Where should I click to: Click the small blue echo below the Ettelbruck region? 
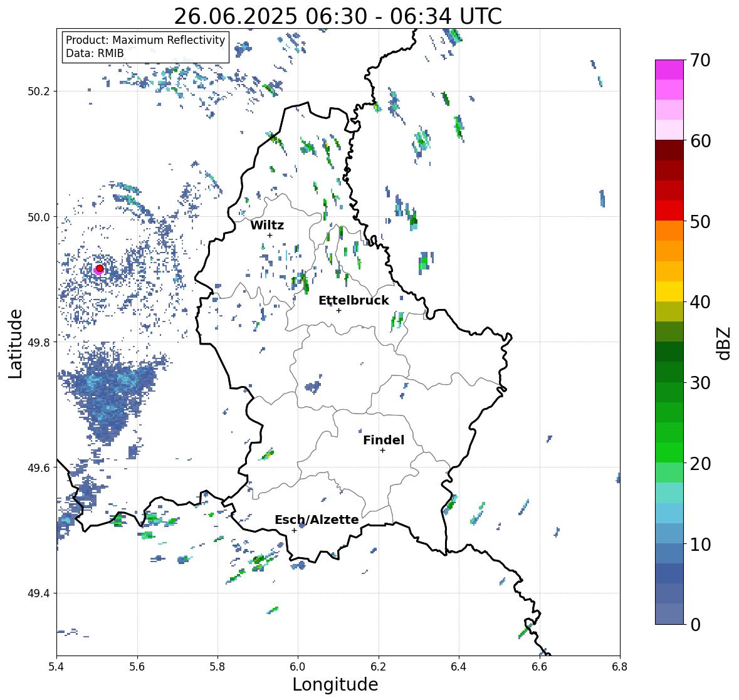coord(313,385)
